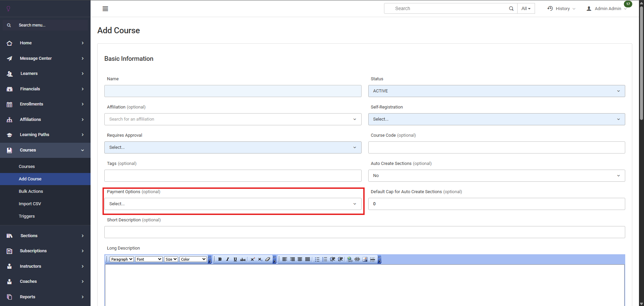Insert a bulleted list
The image size is (644, 306).
point(317,259)
